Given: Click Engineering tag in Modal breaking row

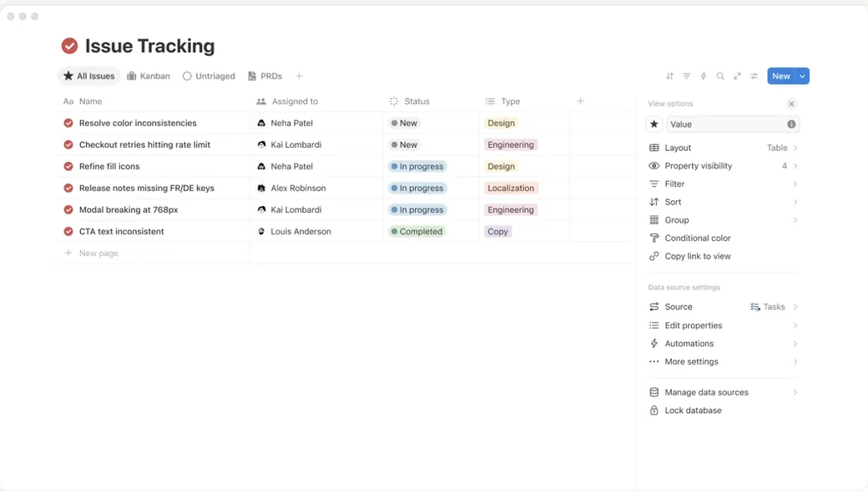Looking at the screenshot, I should click(511, 209).
